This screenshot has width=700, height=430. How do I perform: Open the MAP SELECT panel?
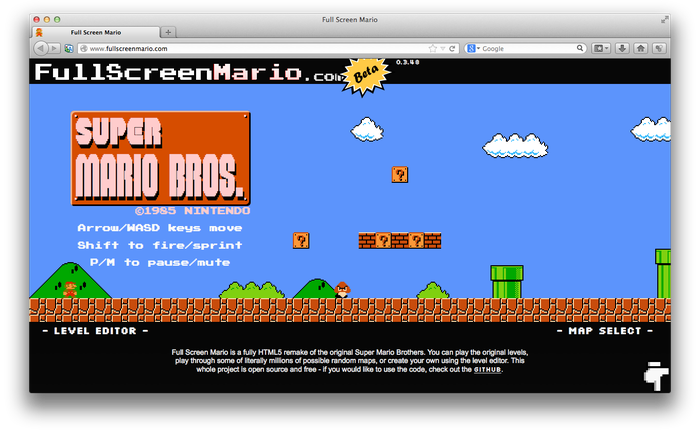pos(605,331)
